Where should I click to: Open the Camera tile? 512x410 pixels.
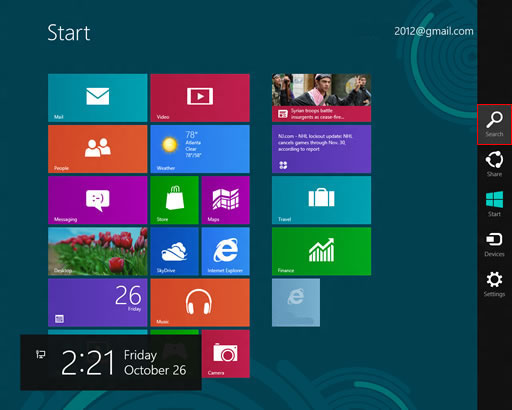coord(226,354)
